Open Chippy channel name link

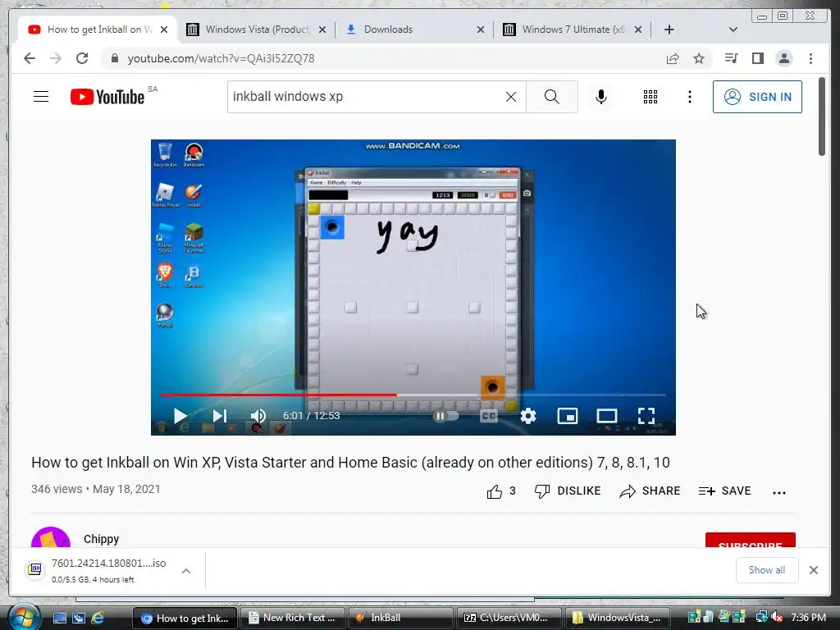tap(101, 539)
